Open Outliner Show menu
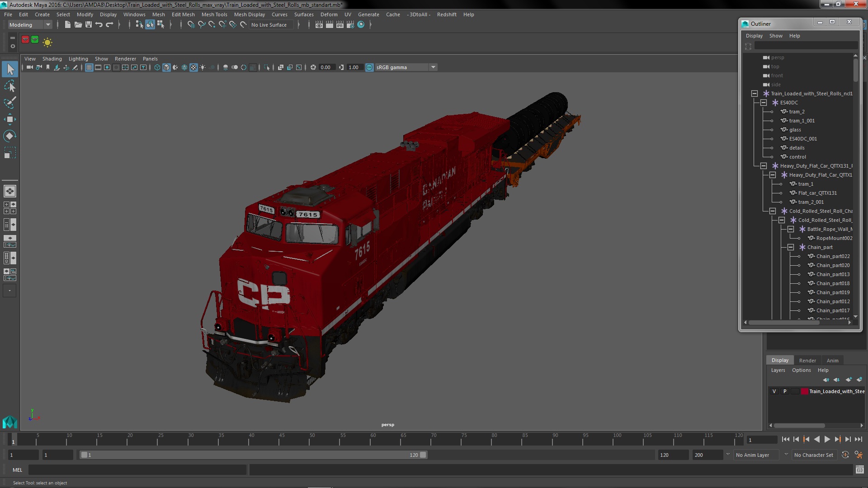 (776, 36)
